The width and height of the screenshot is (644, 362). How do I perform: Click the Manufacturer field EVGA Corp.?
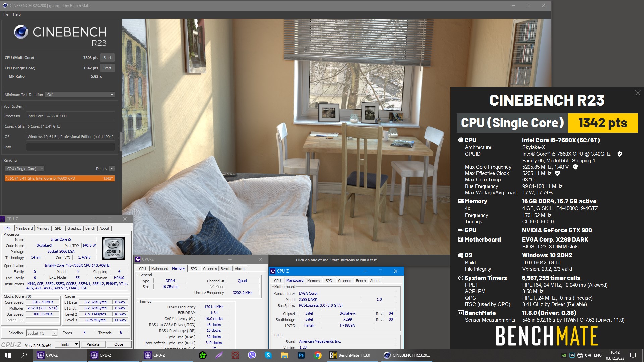[x=347, y=294]
